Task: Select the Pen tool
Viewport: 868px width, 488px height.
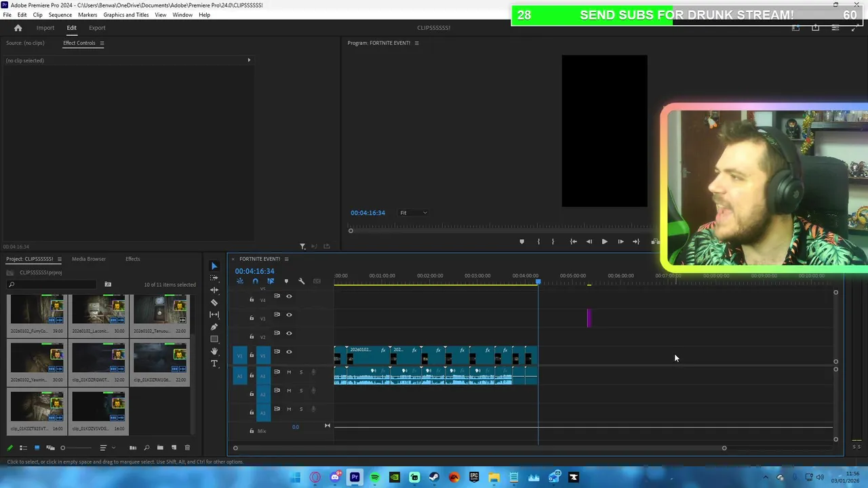Action: click(x=214, y=327)
